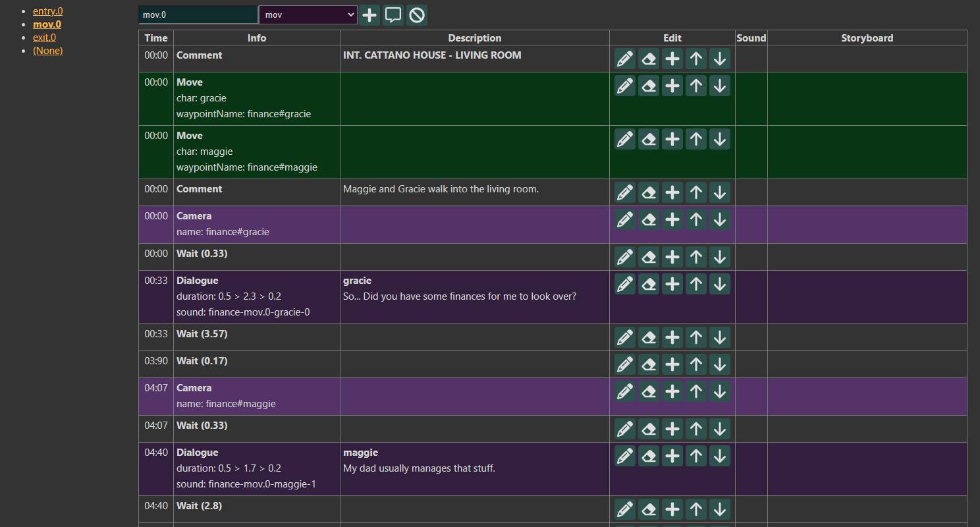
Task: Go to exit.0 in the sidebar
Action: point(44,38)
